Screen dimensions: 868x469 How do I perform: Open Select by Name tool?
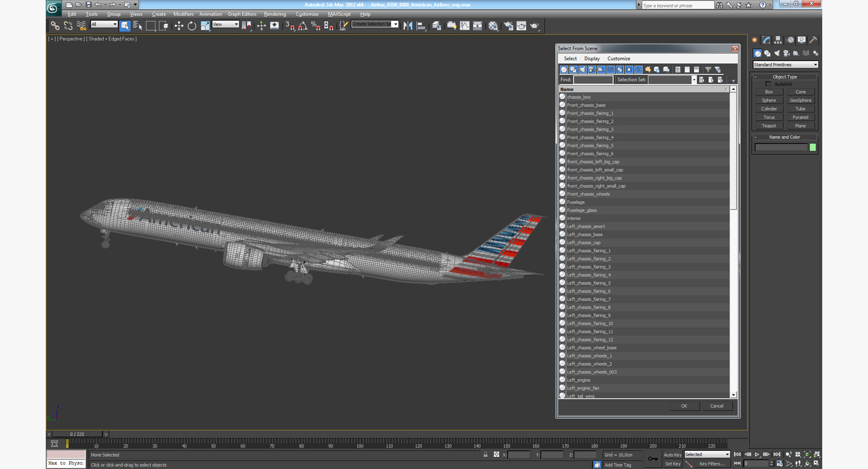(x=138, y=26)
